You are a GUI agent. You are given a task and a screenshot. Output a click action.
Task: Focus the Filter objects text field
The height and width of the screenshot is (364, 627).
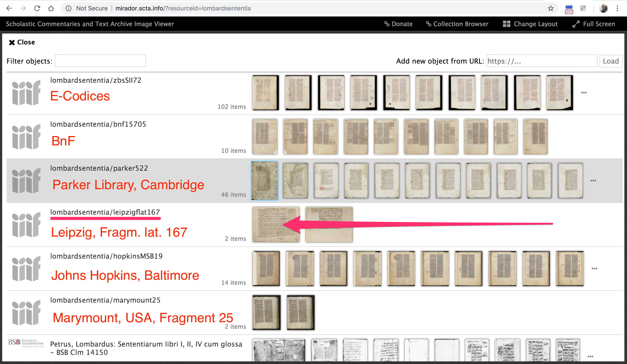click(100, 61)
